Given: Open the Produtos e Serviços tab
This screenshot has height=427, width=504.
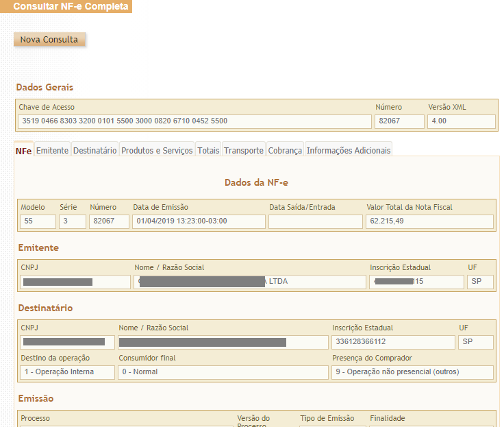Looking at the screenshot, I should [157, 151].
